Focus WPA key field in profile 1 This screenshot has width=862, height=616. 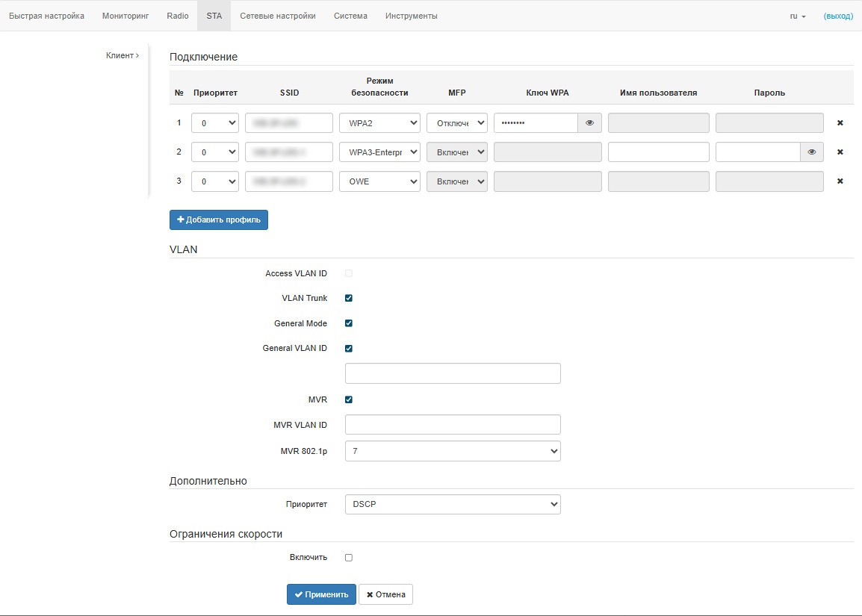pos(536,123)
